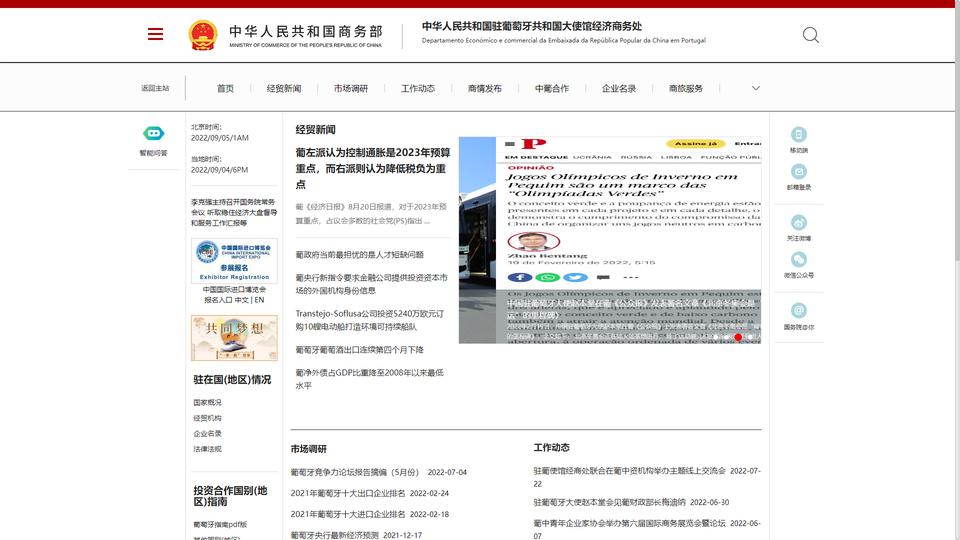Open article 葡萄牙葡萄酒出口连续第四个月下降
The image size is (960, 540).
point(359,350)
